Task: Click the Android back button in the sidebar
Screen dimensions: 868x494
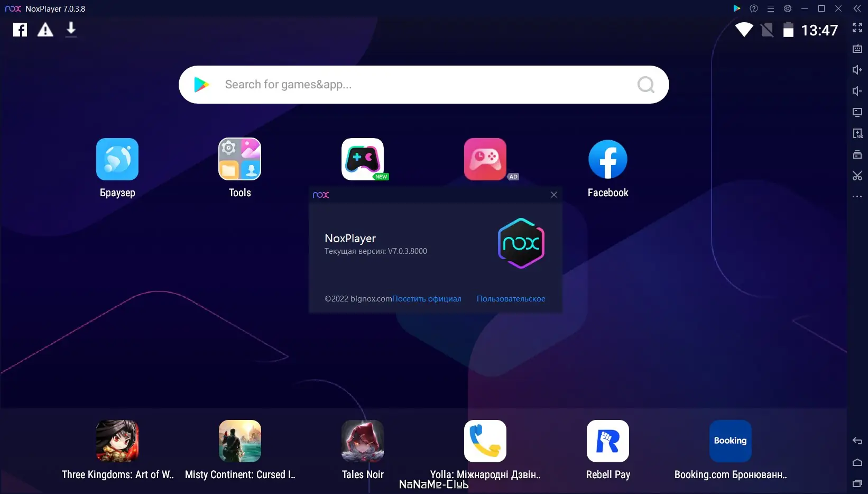Action: [857, 441]
